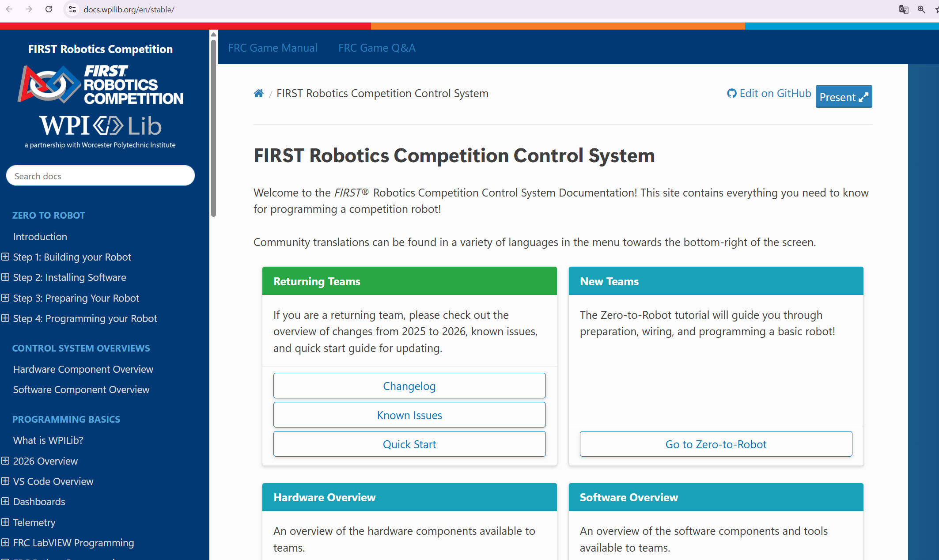Click the sidebar vertical scrollbar thumb
Screen dimensions: 939x560
[213, 128]
